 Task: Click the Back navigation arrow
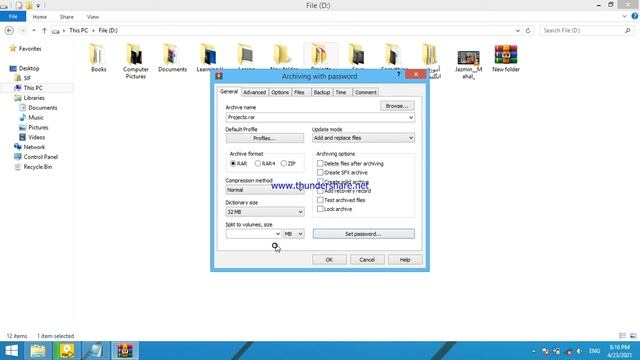click(9, 31)
